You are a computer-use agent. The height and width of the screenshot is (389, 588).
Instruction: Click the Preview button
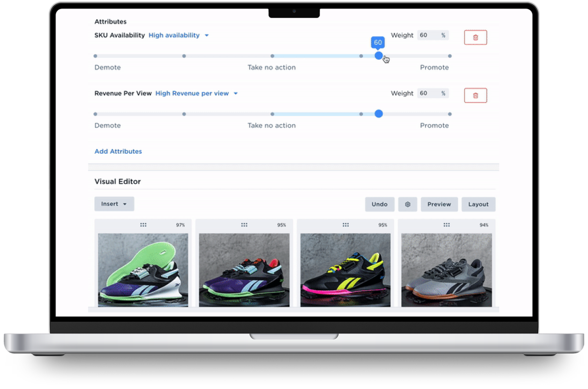(x=439, y=204)
